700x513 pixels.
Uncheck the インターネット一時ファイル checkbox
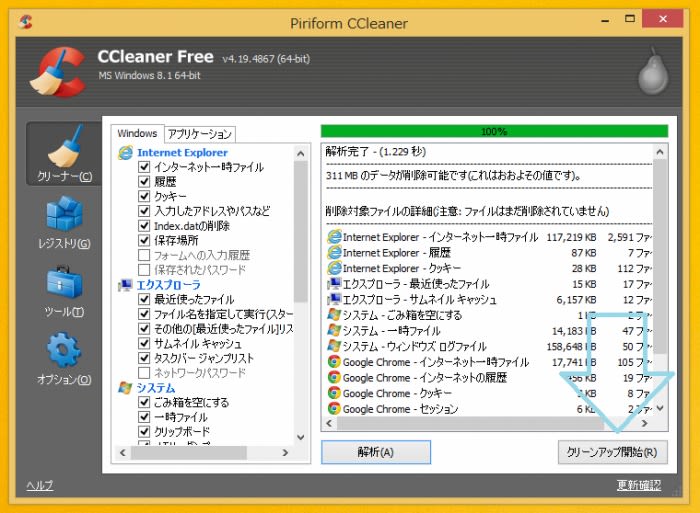tap(144, 167)
